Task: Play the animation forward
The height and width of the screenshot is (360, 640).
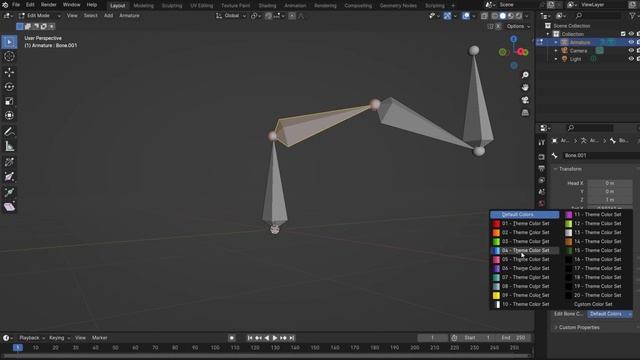Action: (275, 338)
